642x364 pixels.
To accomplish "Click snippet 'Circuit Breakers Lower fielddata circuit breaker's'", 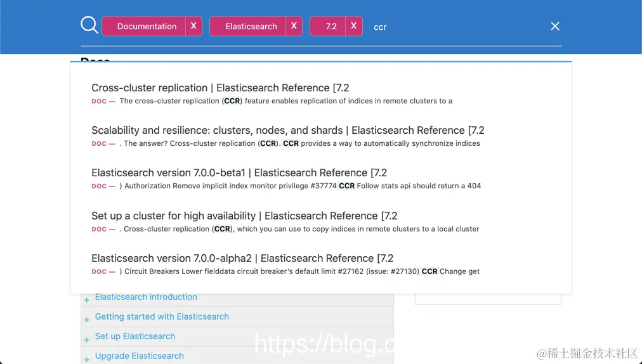I will 299,271.
